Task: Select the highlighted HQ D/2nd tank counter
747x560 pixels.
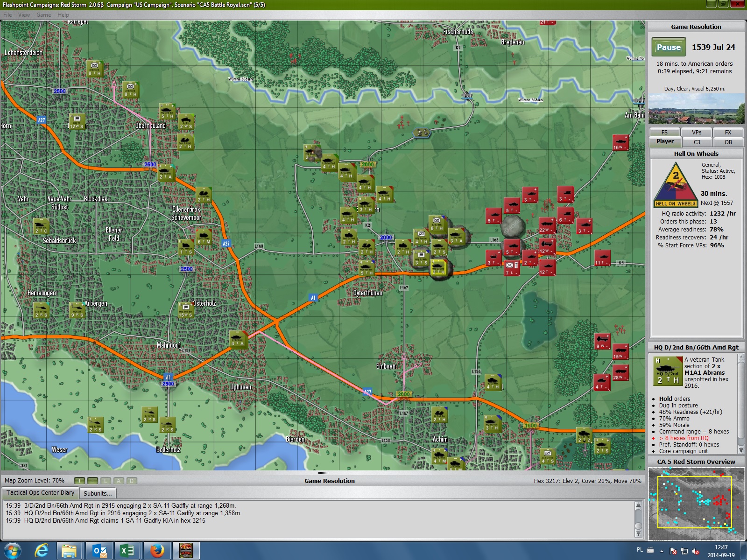Action: tap(438, 267)
